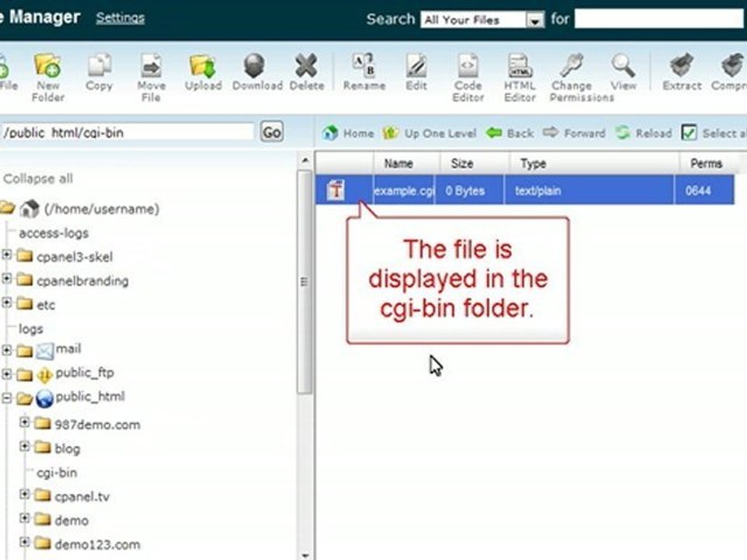
Task: Focus the path field showing /public_html/cgi-bin
Action: (x=127, y=132)
